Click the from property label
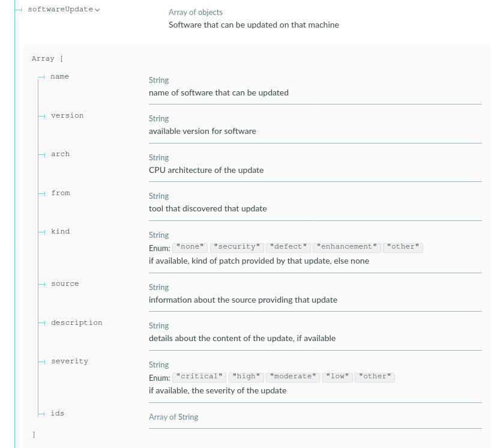 61,193
